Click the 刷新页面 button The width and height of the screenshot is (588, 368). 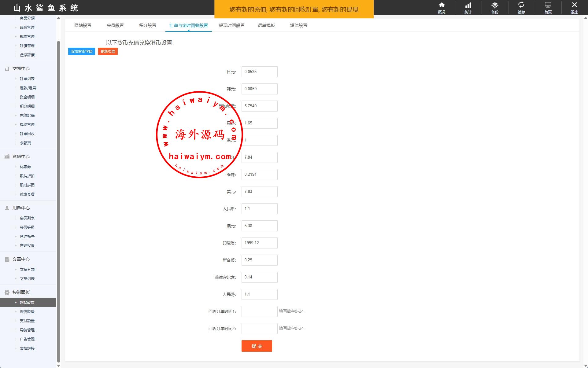tap(108, 51)
